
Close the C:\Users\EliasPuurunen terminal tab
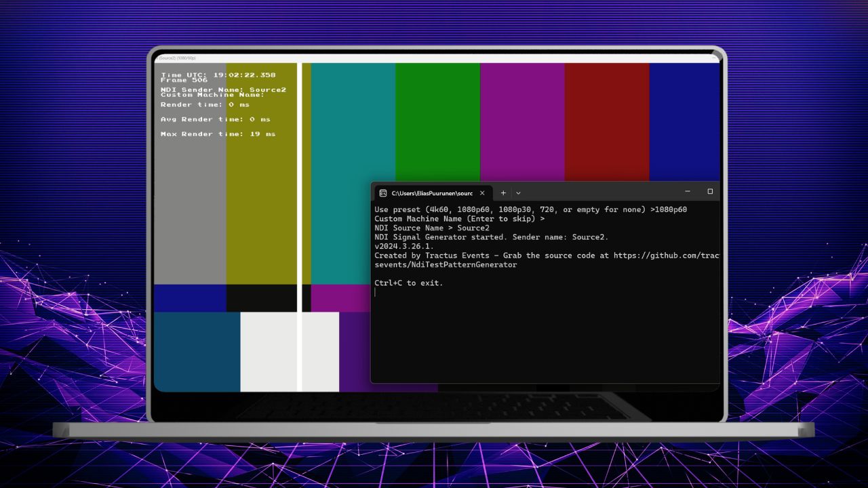tap(482, 193)
